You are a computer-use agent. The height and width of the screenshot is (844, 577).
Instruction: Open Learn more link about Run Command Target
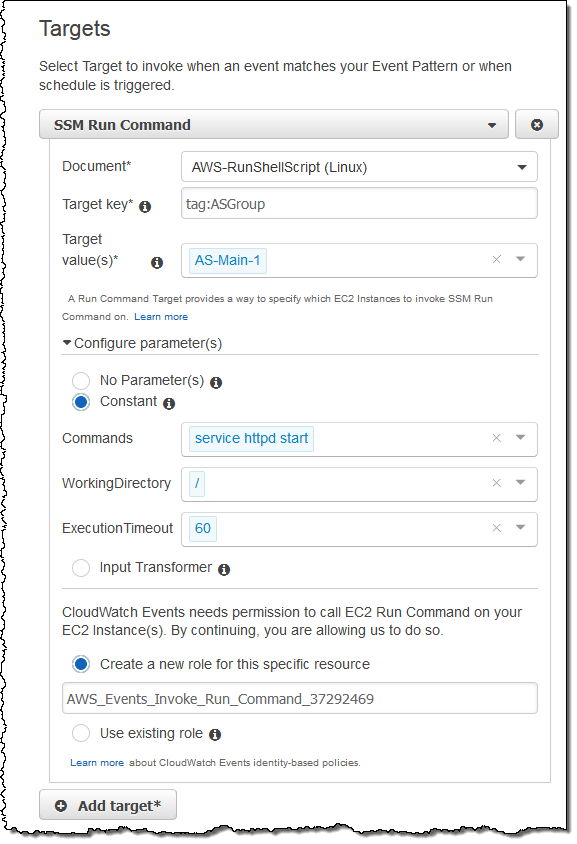[161, 317]
